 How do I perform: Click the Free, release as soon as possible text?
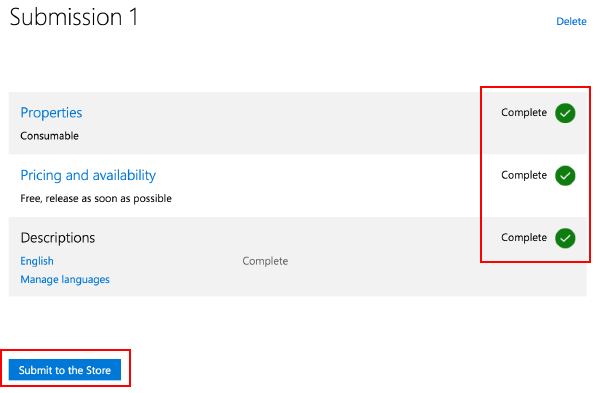pyautogui.click(x=96, y=198)
